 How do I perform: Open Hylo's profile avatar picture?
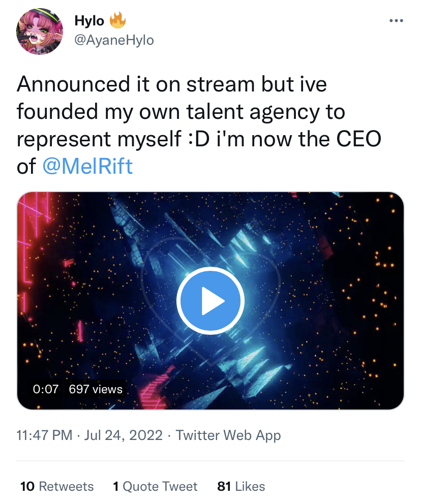coord(40,31)
